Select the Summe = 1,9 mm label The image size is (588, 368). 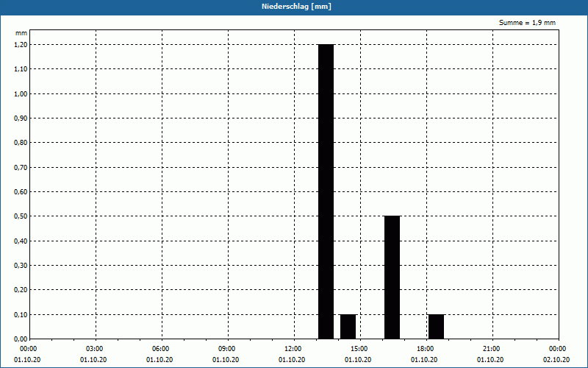click(527, 23)
